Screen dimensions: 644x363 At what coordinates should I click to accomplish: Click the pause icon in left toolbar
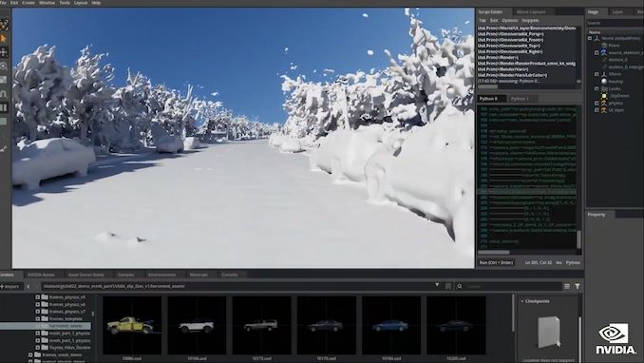[x=4, y=107]
